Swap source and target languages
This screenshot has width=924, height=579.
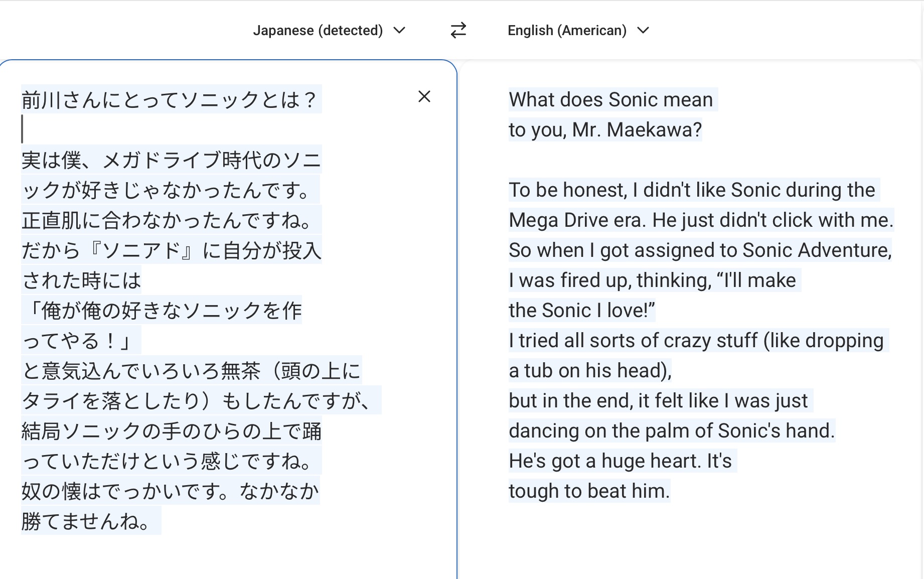pyautogui.click(x=458, y=31)
